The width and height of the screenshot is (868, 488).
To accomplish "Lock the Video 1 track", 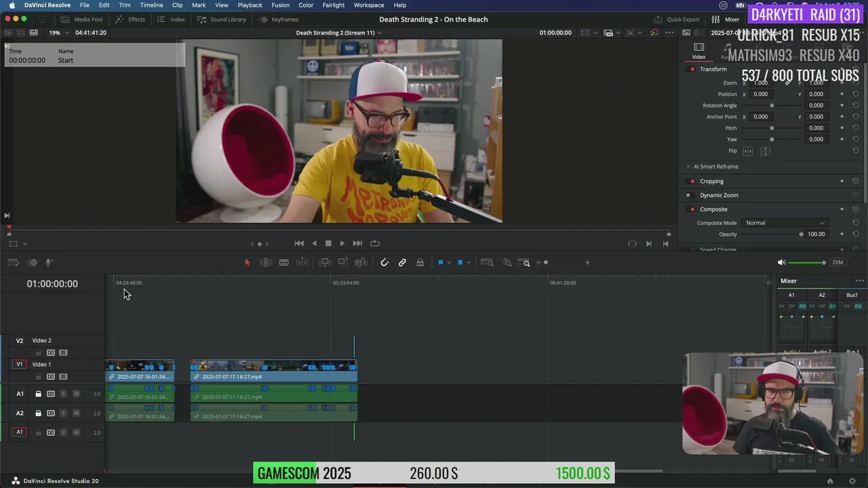I will click(x=38, y=376).
